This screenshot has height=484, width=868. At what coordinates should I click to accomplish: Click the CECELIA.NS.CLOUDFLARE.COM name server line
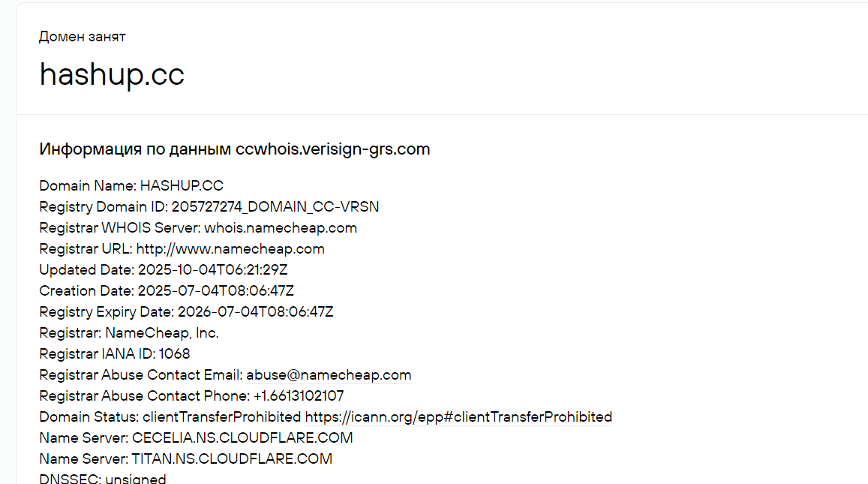coord(196,438)
